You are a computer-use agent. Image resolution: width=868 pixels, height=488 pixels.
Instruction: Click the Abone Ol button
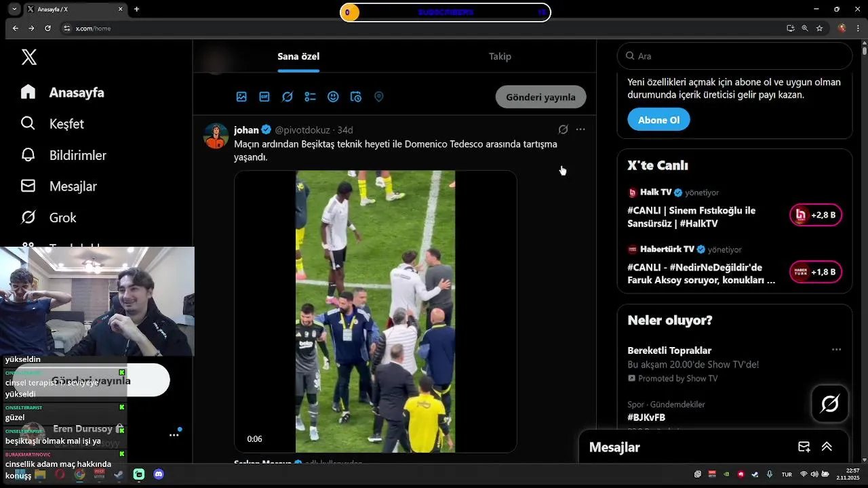pos(658,120)
